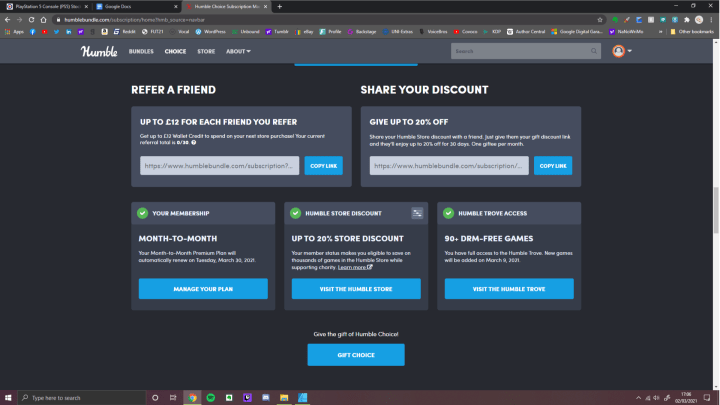The width and height of the screenshot is (720, 405).
Task: Reload the current page
Action: [31, 20]
